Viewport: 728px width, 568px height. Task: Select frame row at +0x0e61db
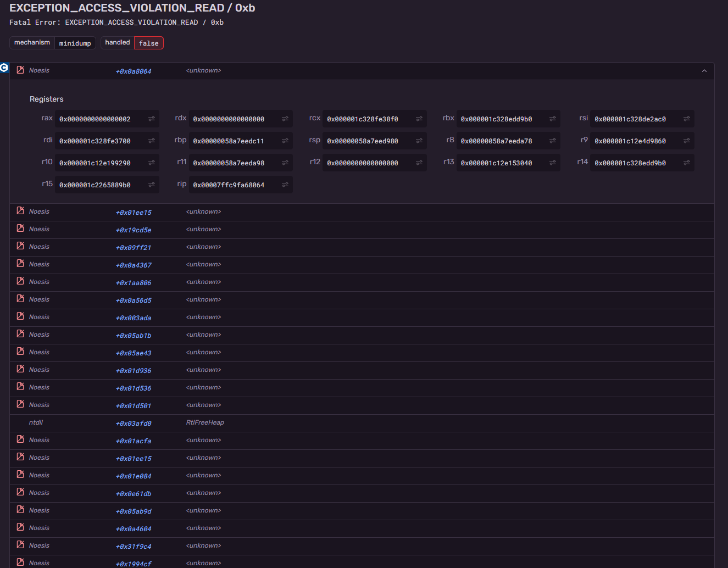(362, 493)
